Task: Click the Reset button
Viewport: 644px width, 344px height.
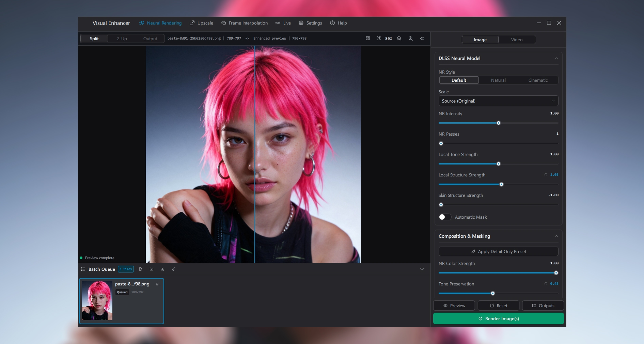Action: pyautogui.click(x=499, y=306)
